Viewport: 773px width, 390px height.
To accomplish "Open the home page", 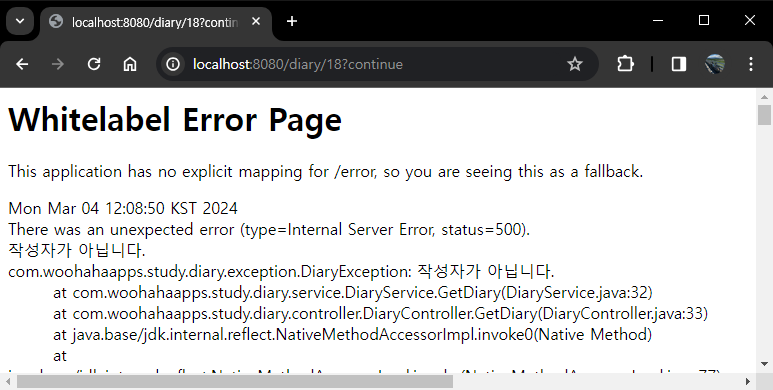I will point(130,64).
